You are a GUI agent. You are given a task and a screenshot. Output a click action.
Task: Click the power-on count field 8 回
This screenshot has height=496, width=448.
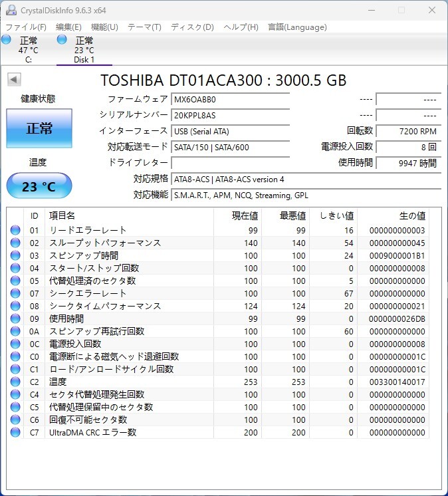pos(408,147)
